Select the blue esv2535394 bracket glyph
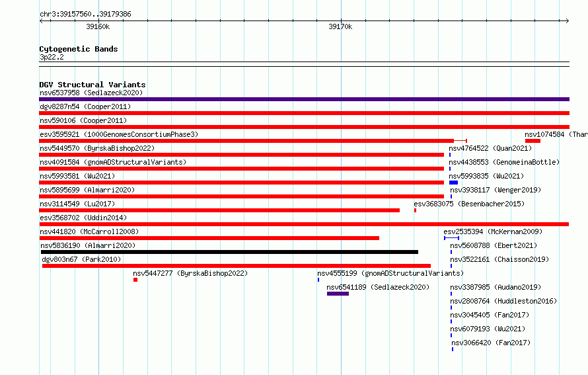Viewport: 588px width, 375px height. pyautogui.click(x=451, y=238)
